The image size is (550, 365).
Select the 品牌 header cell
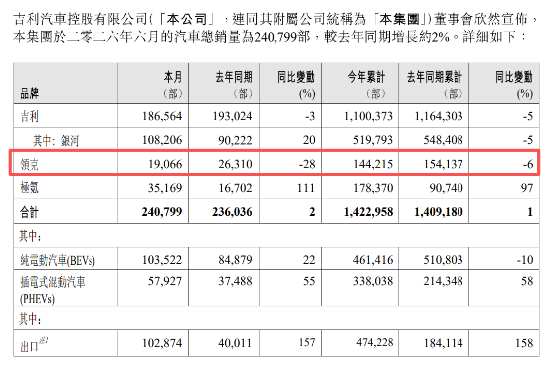point(29,93)
